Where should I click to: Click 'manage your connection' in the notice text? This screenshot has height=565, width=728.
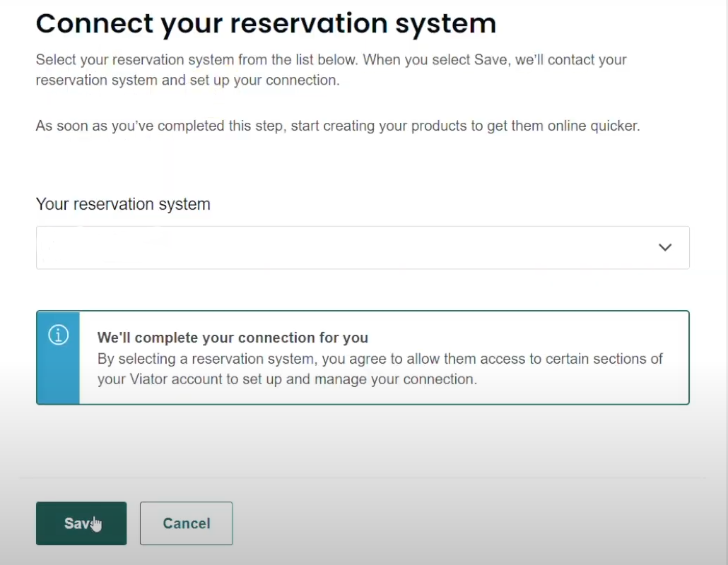click(x=396, y=379)
